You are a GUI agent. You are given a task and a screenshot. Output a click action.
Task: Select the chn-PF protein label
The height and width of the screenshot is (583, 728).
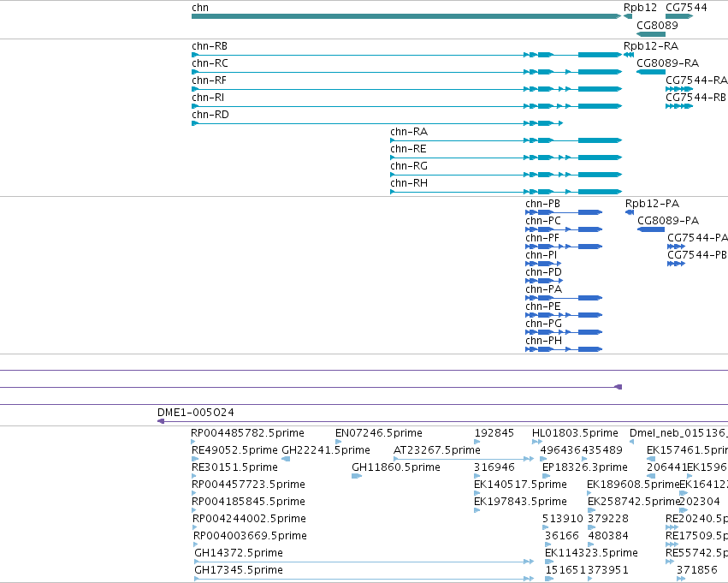pyautogui.click(x=542, y=238)
